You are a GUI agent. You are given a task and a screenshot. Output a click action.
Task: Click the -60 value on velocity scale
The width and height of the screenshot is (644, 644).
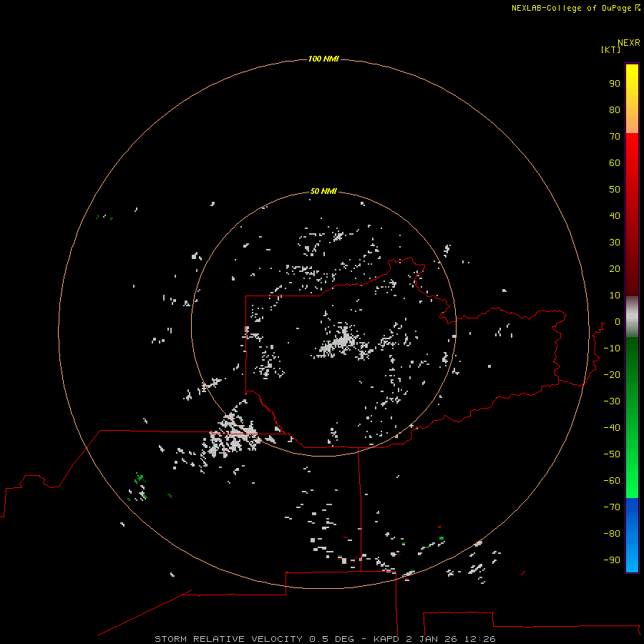612,481
